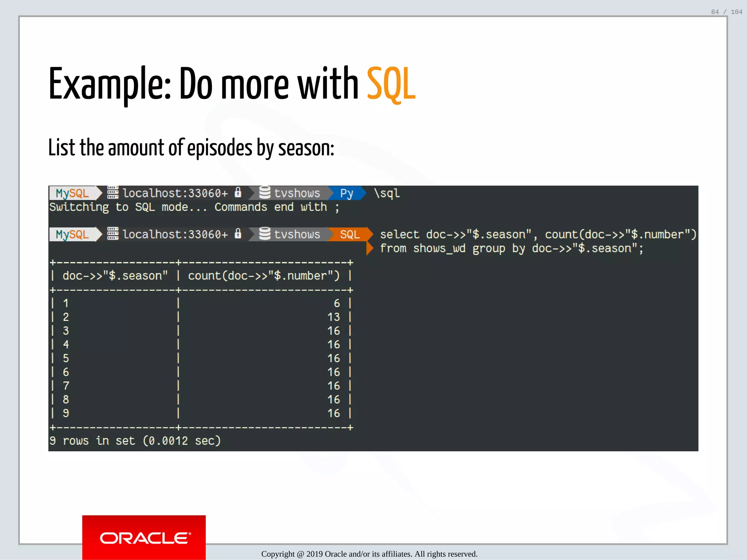Click the doc->>"$.season" column header
747x560 pixels.
115,276
